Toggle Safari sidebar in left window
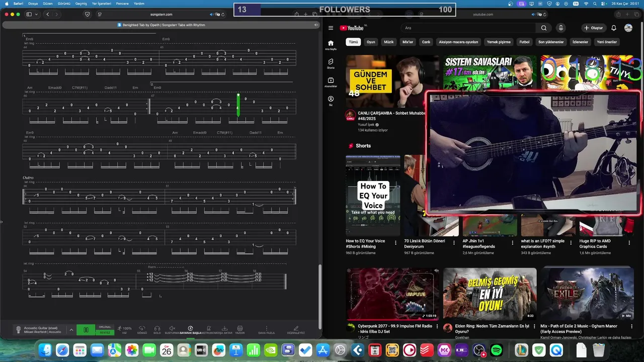This screenshot has height=362, width=644. click(29, 14)
